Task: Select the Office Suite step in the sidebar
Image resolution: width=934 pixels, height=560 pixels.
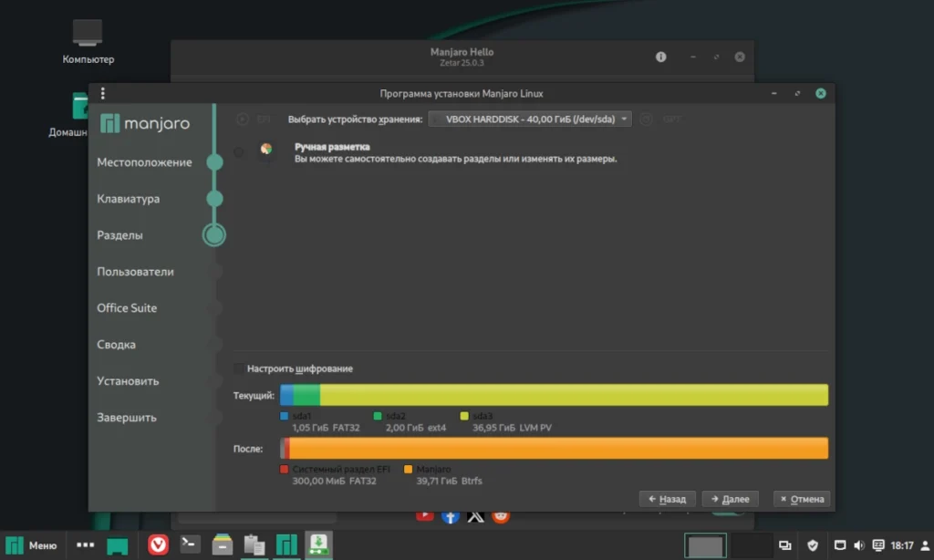Action: 127,308
